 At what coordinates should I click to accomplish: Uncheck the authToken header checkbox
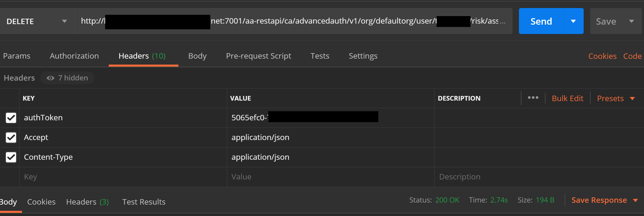click(x=11, y=118)
